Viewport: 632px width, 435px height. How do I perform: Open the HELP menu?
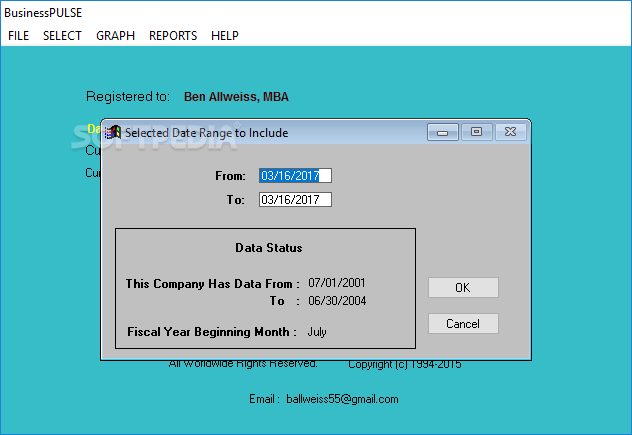(225, 36)
